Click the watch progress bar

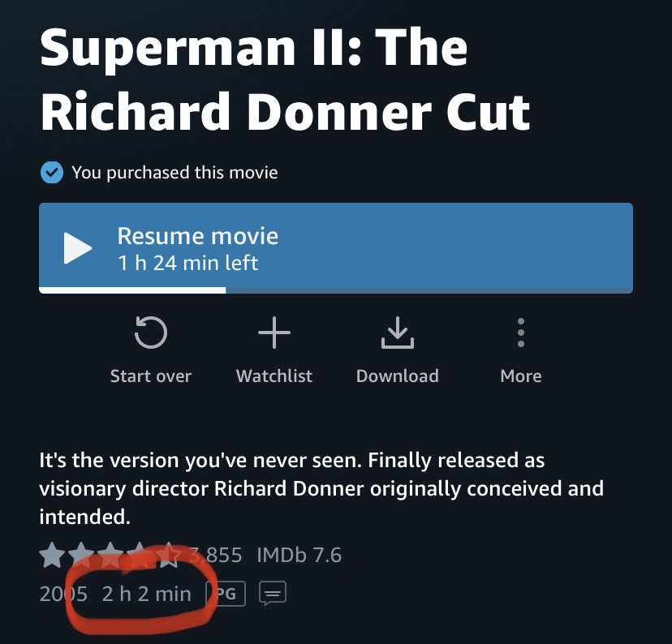tap(335, 290)
